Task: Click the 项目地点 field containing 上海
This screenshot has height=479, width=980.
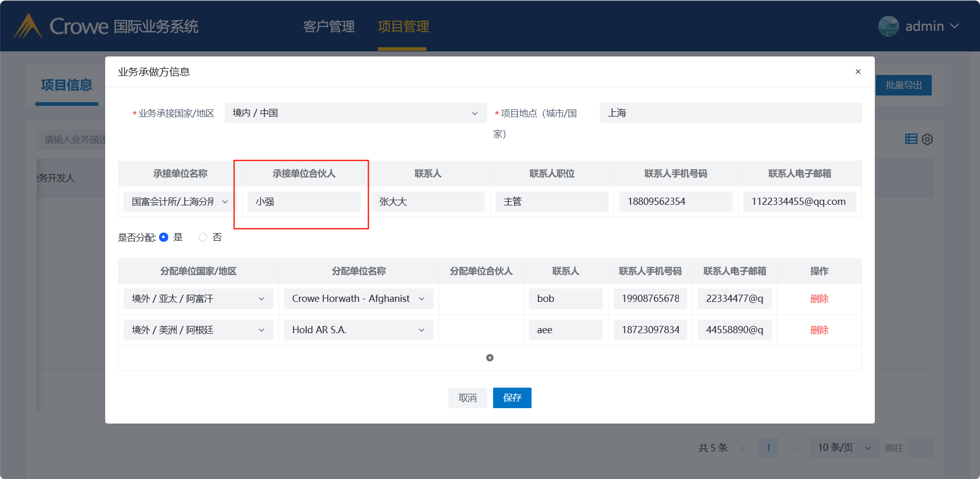Action: (731, 113)
